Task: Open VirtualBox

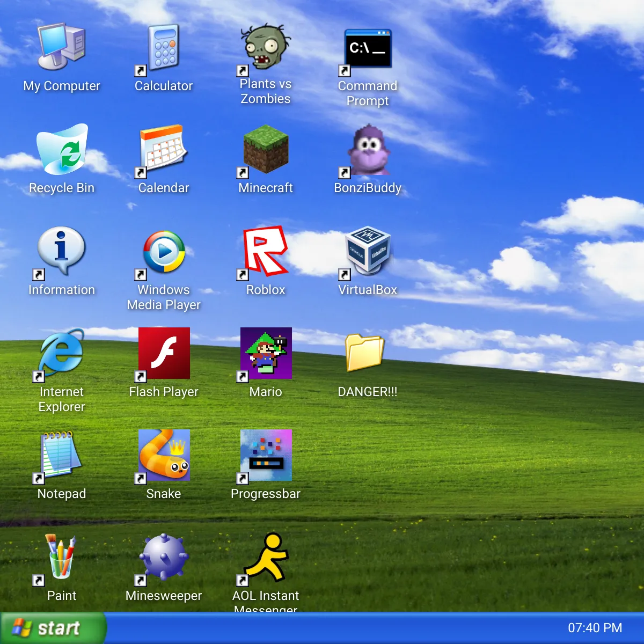Action: tap(368, 251)
